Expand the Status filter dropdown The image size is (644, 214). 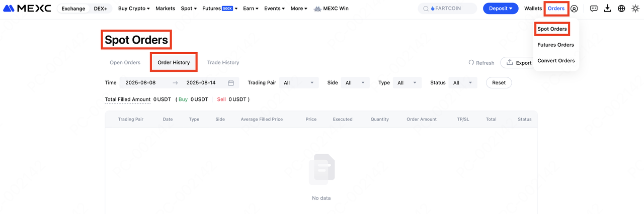(463, 83)
